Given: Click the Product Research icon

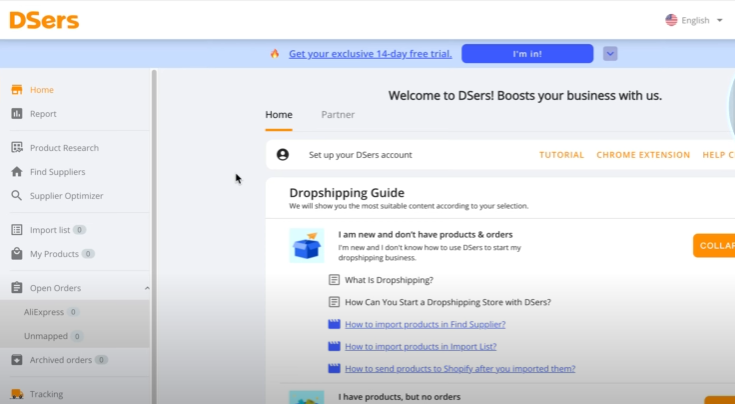Looking at the screenshot, I should 17,148.
